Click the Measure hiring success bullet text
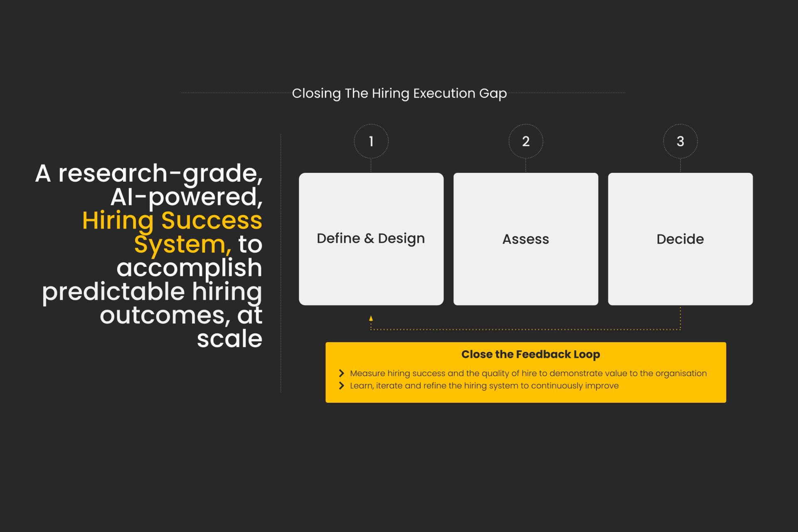This screenshot has height=532, width=798. 528,373
